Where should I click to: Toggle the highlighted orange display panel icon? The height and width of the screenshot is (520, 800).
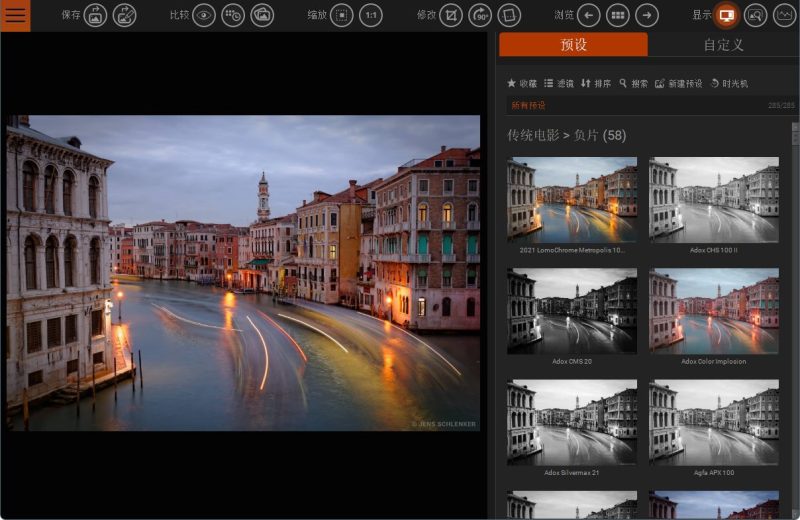coord(726,15)
